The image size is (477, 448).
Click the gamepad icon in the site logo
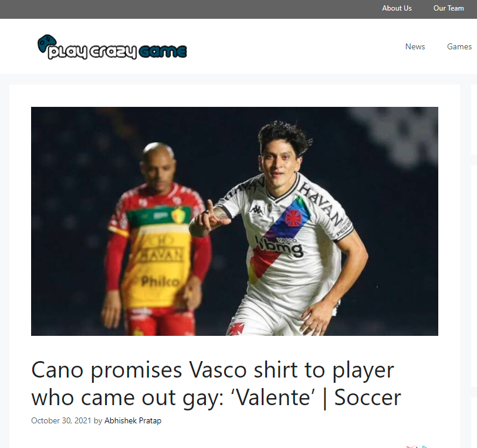click(x=47, y=43)
